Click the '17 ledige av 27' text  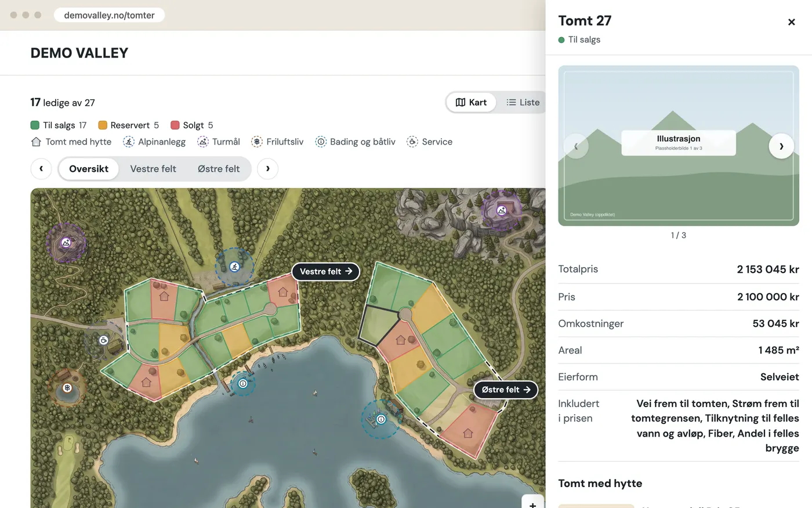pos(63,103)
